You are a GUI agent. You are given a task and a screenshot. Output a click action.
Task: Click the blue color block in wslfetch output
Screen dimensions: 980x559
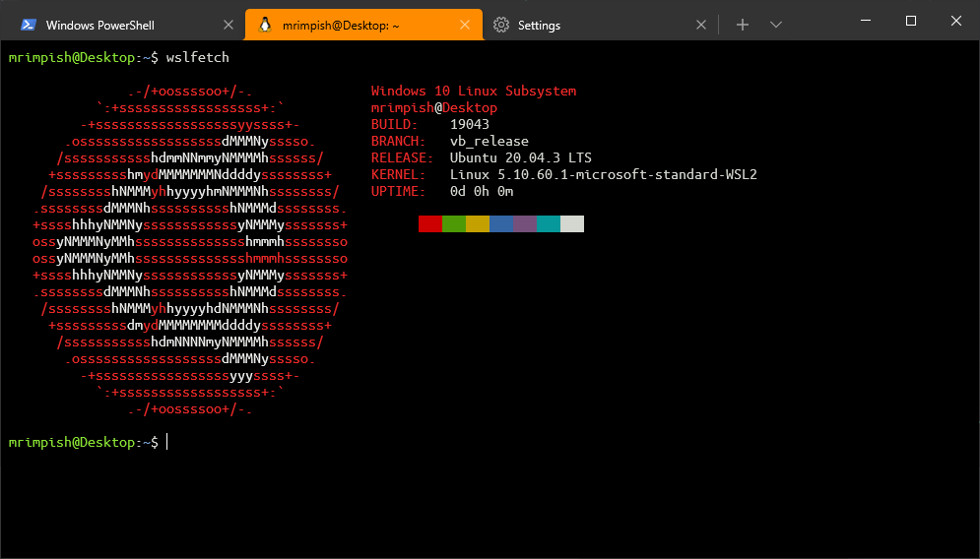click(501, 224)
